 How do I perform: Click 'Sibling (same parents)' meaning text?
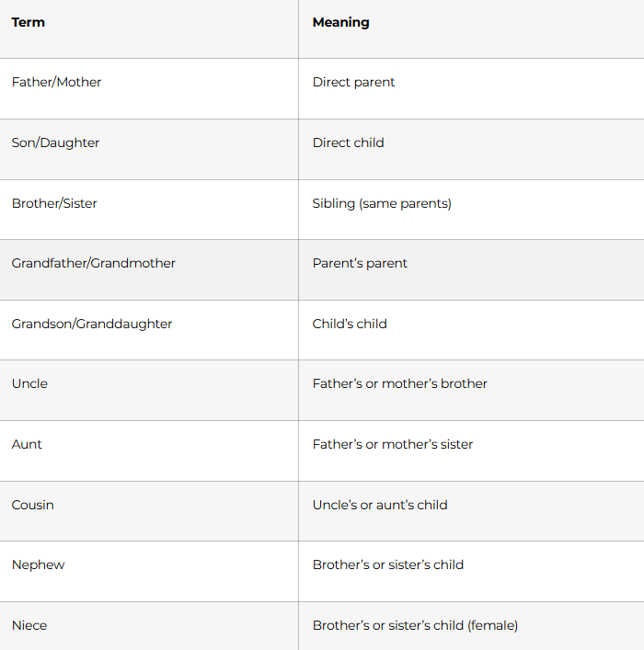coord(382,203)
